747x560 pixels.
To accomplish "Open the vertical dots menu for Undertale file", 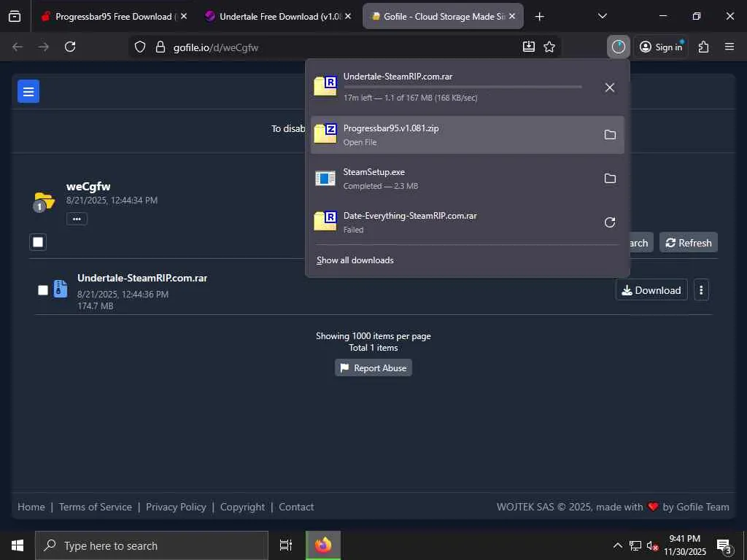I will 701,290.
